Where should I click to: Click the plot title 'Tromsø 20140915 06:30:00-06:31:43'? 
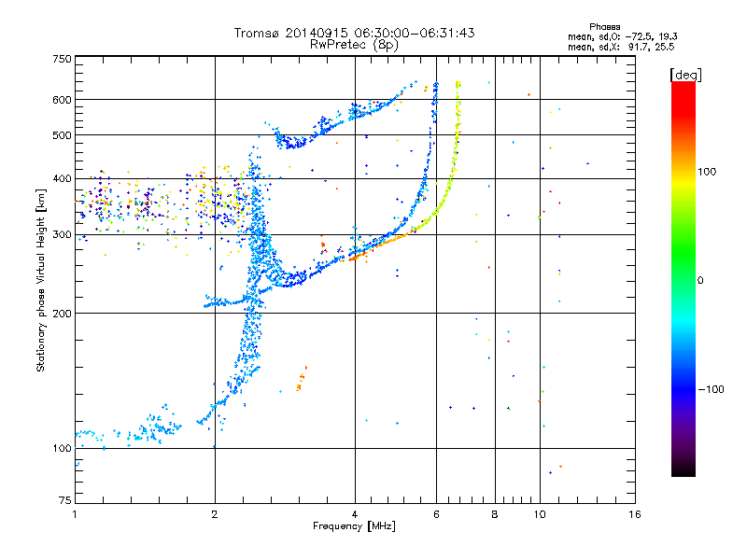(x=354, y=33)
